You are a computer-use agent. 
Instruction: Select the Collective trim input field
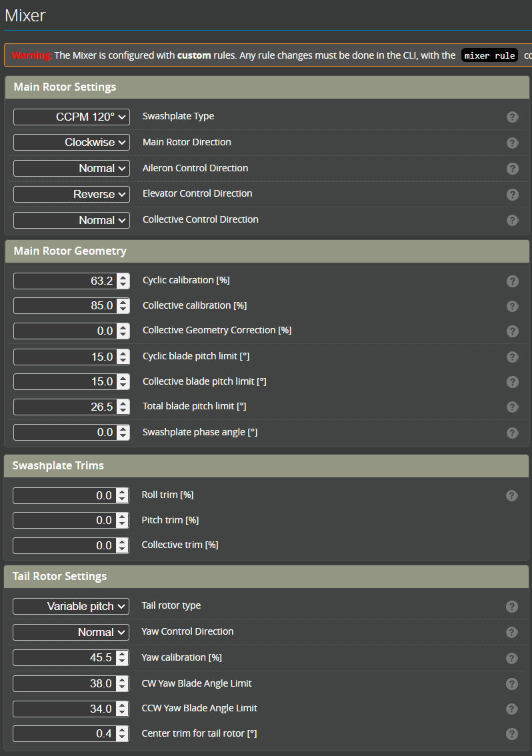point(63,545)
